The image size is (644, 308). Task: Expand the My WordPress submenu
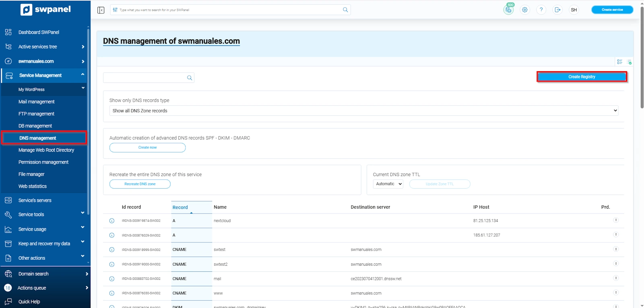pos(83,88)
